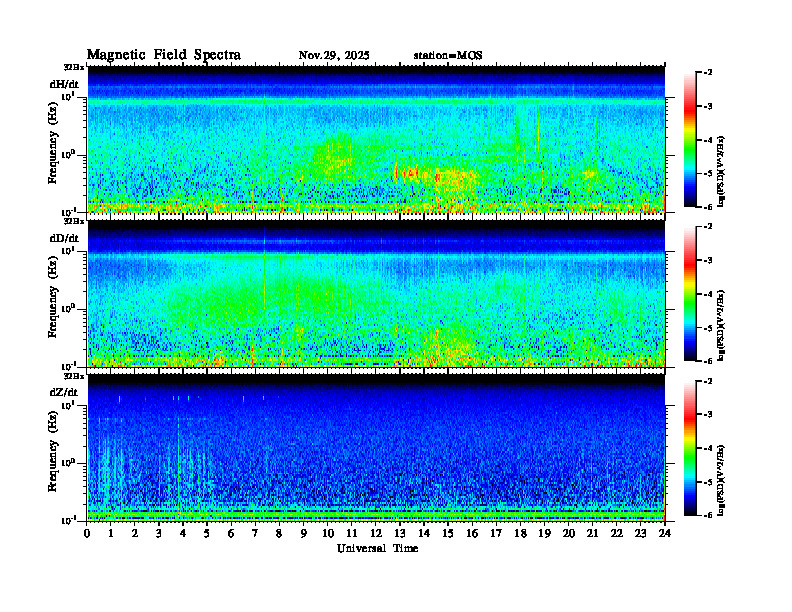792x612 pixels.
Task: Click the "-2" tick on the dH/dt colorbar
Action: tap(708, 73)
